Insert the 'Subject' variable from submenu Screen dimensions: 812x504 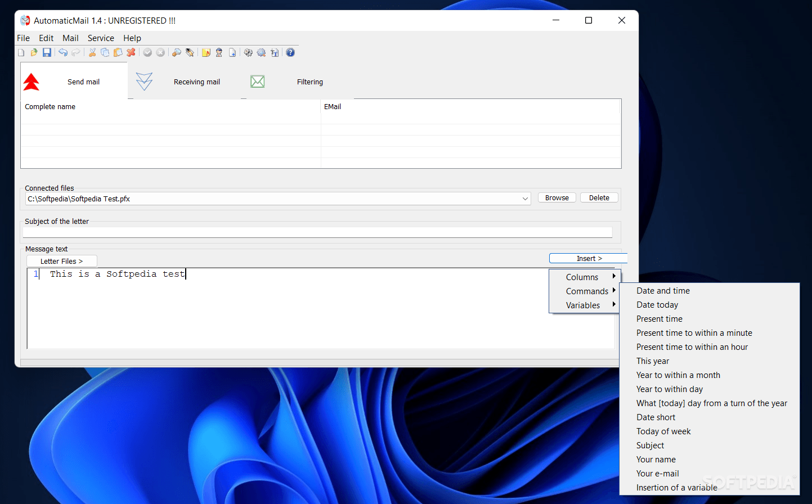point(710,445)
